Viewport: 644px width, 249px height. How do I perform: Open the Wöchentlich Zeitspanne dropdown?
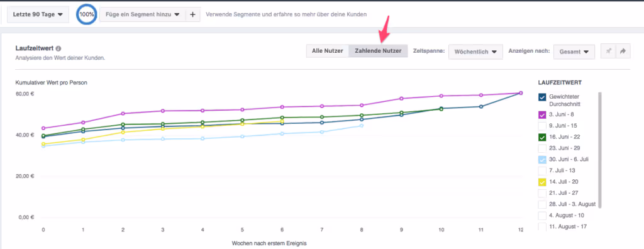click(475, 52)
